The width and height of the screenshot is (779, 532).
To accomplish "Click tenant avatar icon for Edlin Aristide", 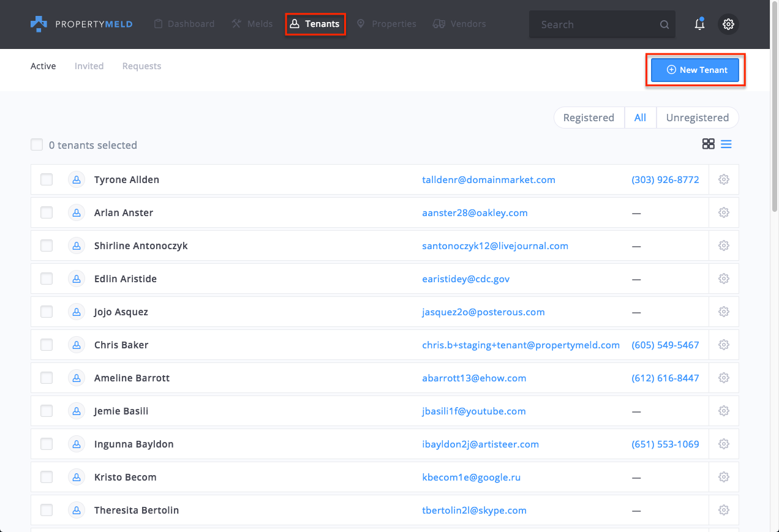I will tap(77, 279).
